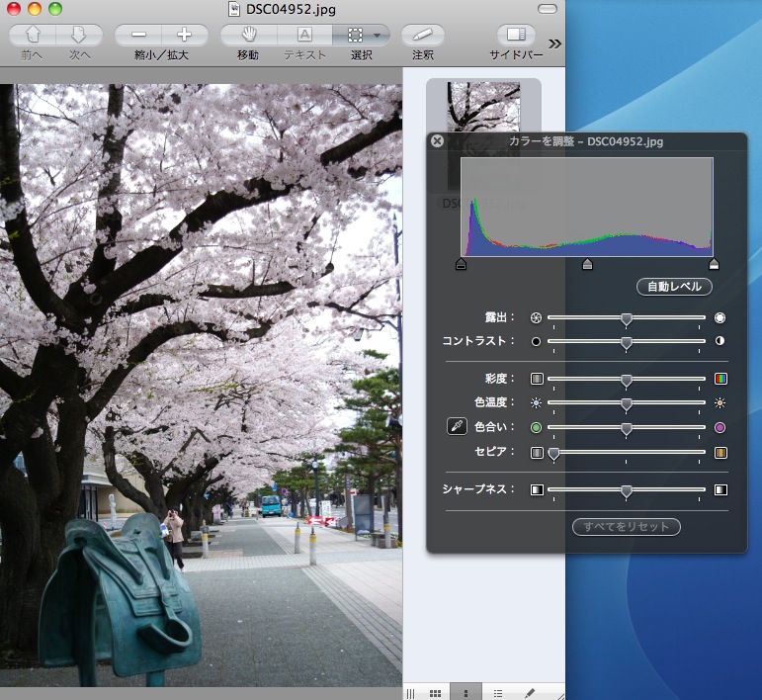This screenshot has height=700, width=762.
Task: Toggle the サイドバー sidebar button
Action: pos(516,35)
